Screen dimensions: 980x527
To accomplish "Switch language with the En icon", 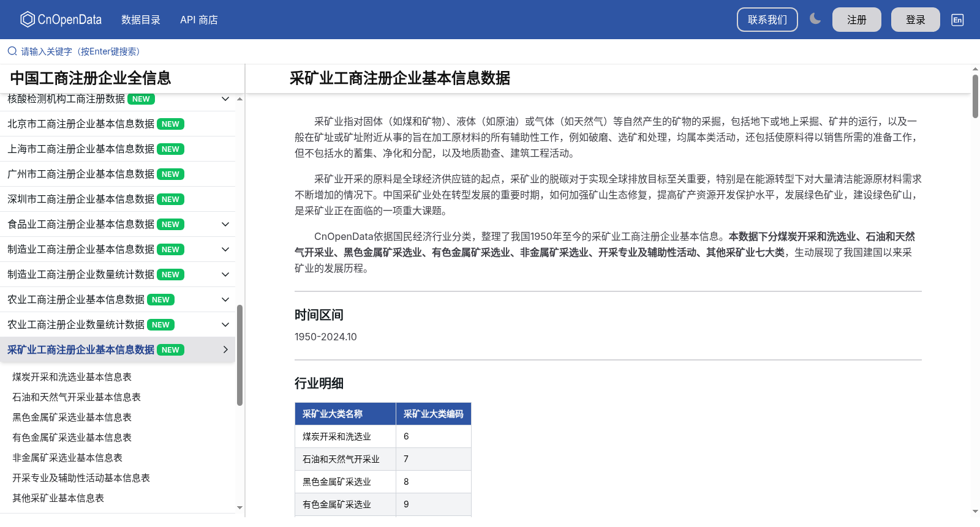I will click(957, 20).
